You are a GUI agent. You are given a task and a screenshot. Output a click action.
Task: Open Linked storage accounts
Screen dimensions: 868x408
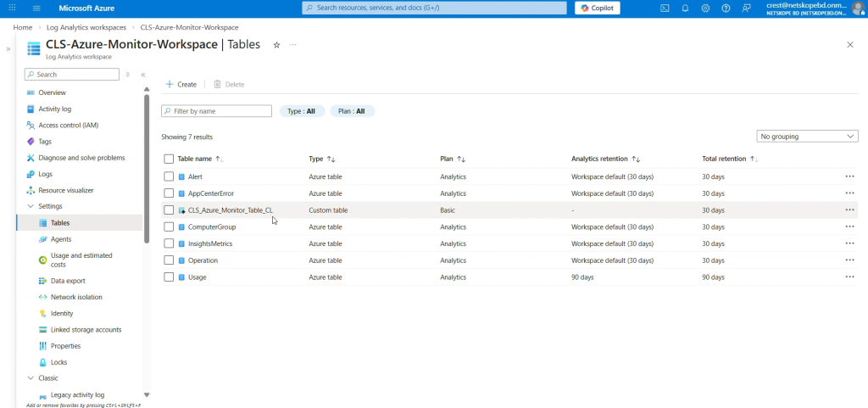pyautogui.click(x=86, y=329)
